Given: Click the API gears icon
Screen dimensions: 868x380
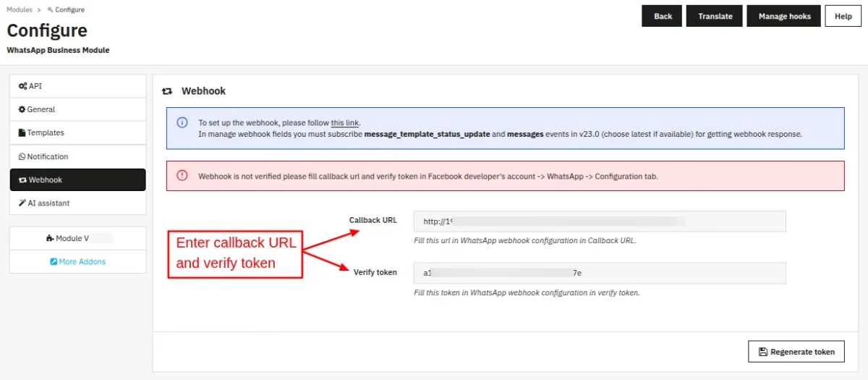Looking at the screenshot, I should pos(22,86).
